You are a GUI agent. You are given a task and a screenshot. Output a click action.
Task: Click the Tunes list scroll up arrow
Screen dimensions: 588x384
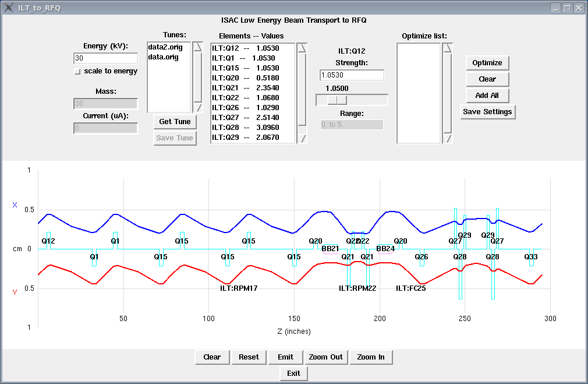tap(198, 48)
